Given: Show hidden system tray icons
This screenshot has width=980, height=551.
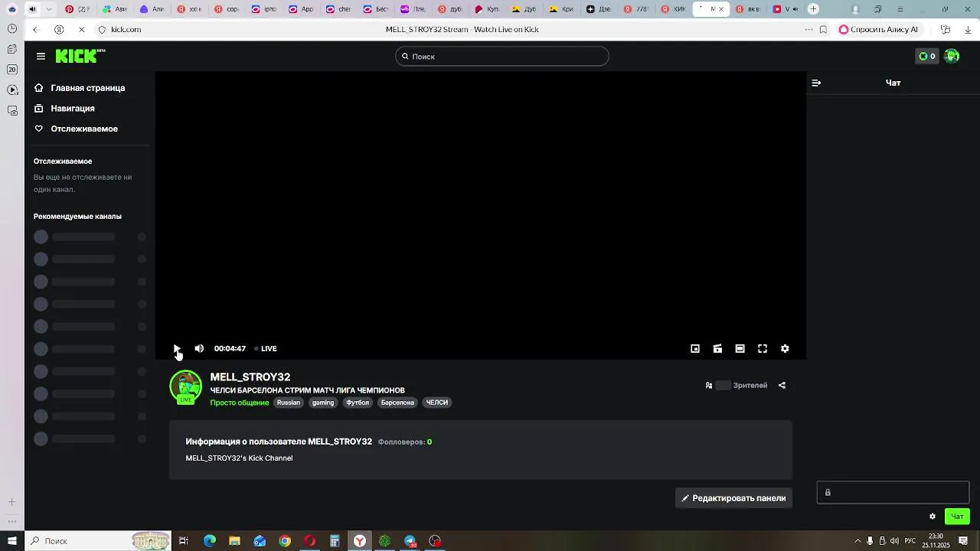Looking at the screenshot, I should [857, 541].
